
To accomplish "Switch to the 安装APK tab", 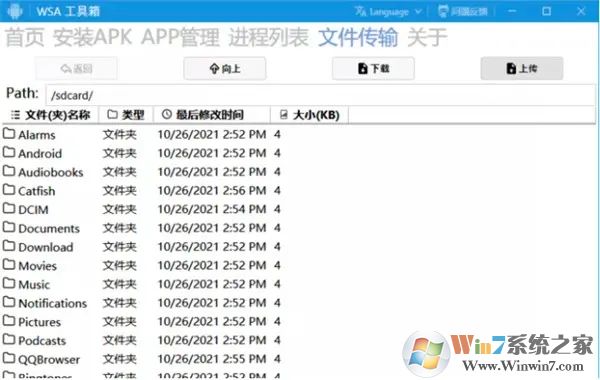I will click(x=93, y=38).
